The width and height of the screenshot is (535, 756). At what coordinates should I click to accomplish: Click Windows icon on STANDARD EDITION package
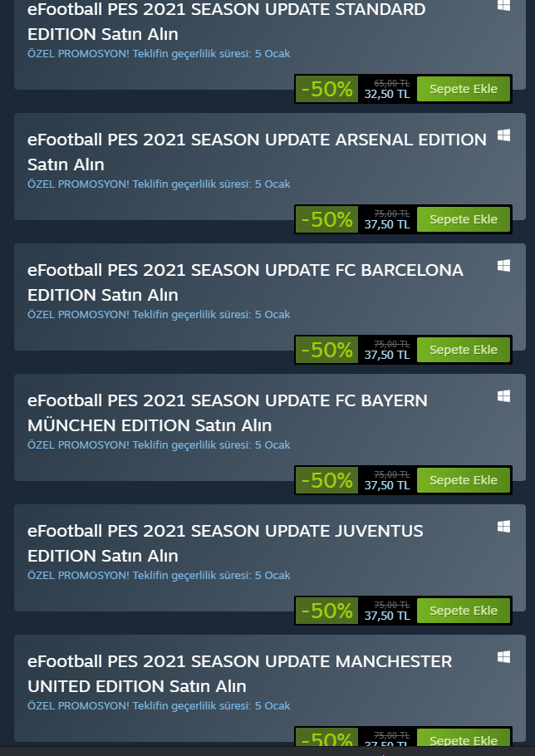[503, 5]
